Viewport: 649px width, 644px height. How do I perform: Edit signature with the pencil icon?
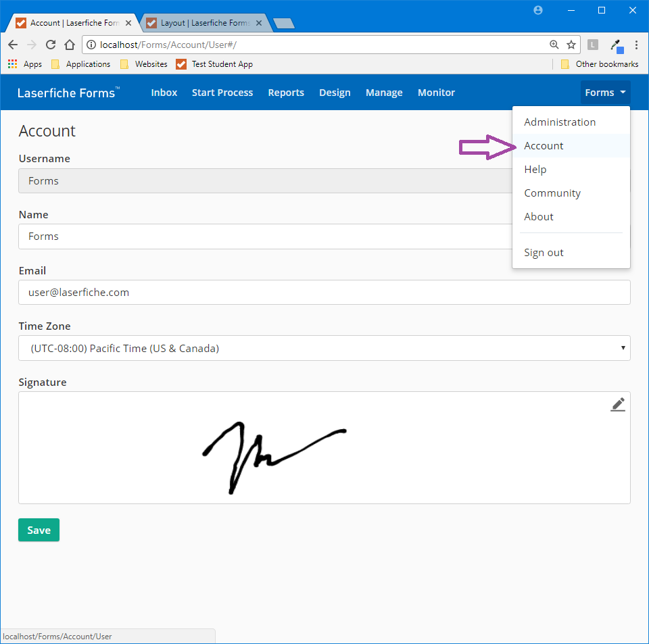click(x=617, y=405)
